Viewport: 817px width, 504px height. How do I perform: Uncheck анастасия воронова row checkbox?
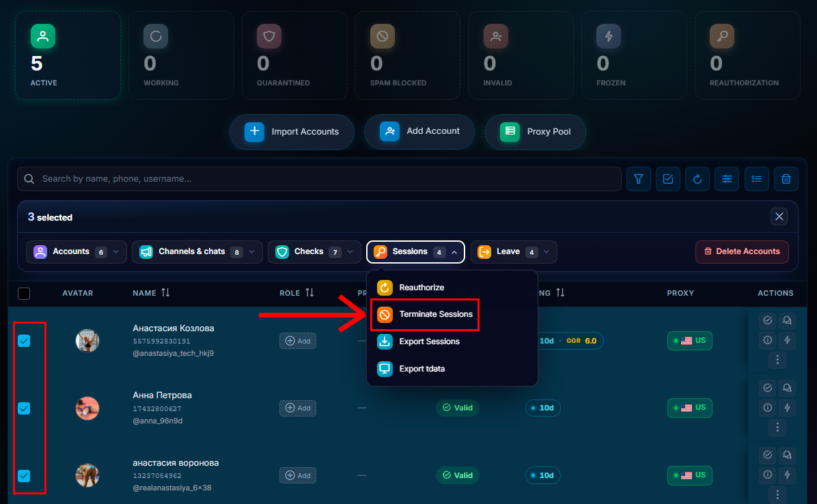tap(24, 476)
